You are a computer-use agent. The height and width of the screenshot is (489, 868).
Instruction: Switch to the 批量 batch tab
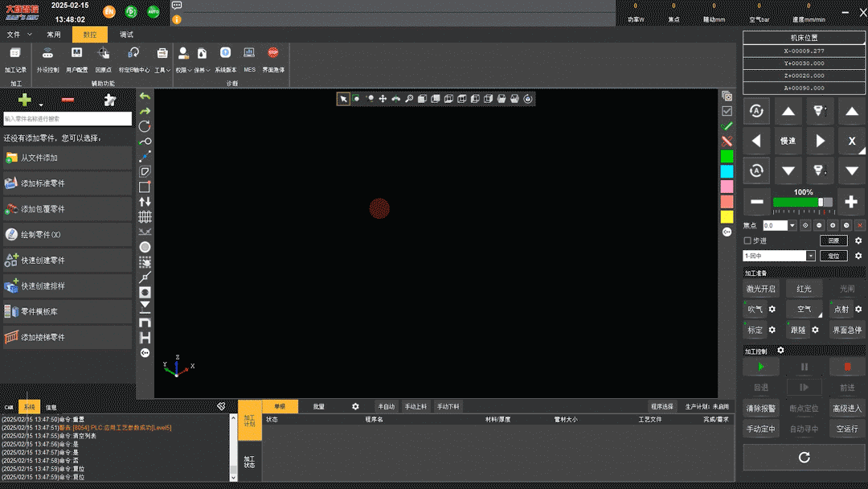tap(319, 407)
